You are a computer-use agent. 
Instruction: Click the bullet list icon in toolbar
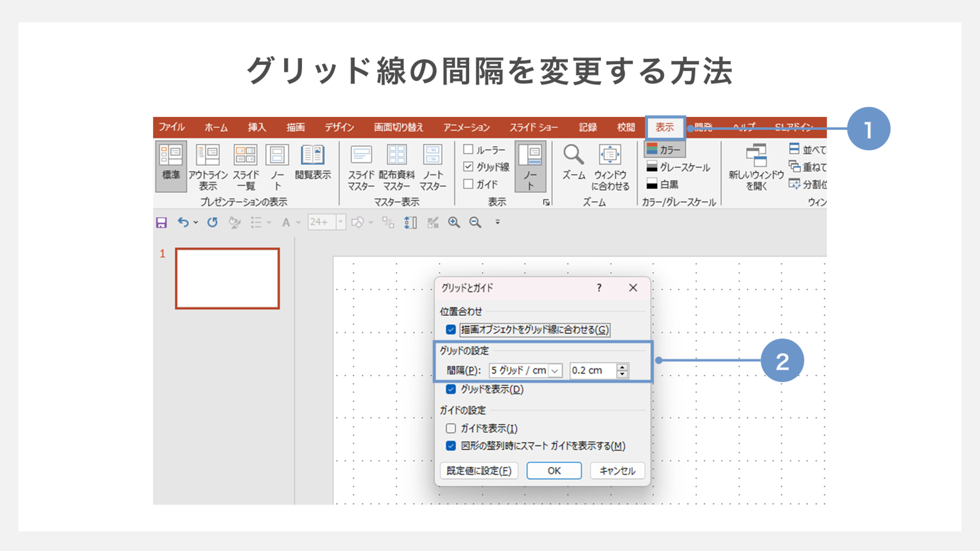(256, 222)
